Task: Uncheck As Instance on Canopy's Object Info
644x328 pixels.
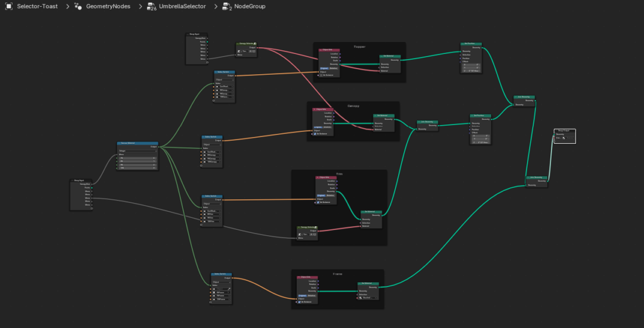Action: point(314,134)
